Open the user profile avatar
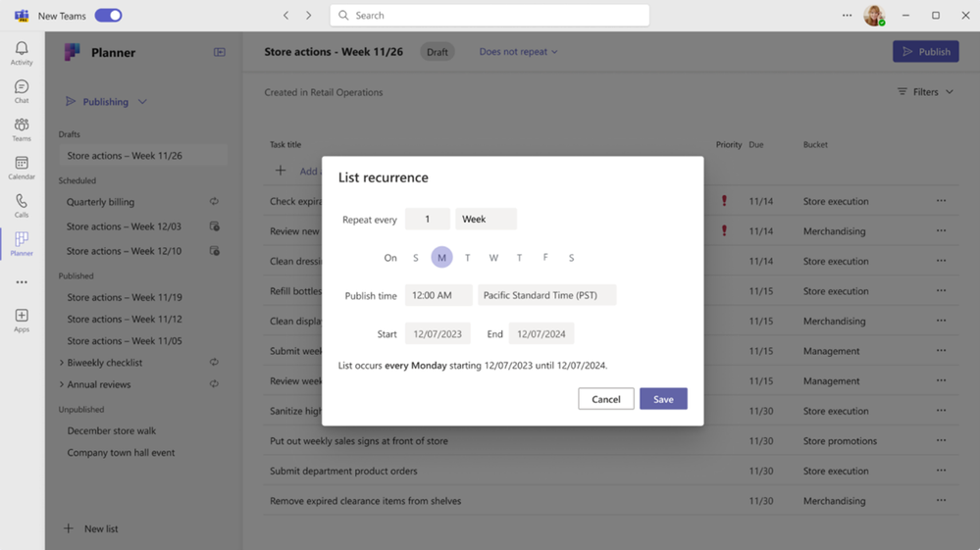 tap(874, 16)
